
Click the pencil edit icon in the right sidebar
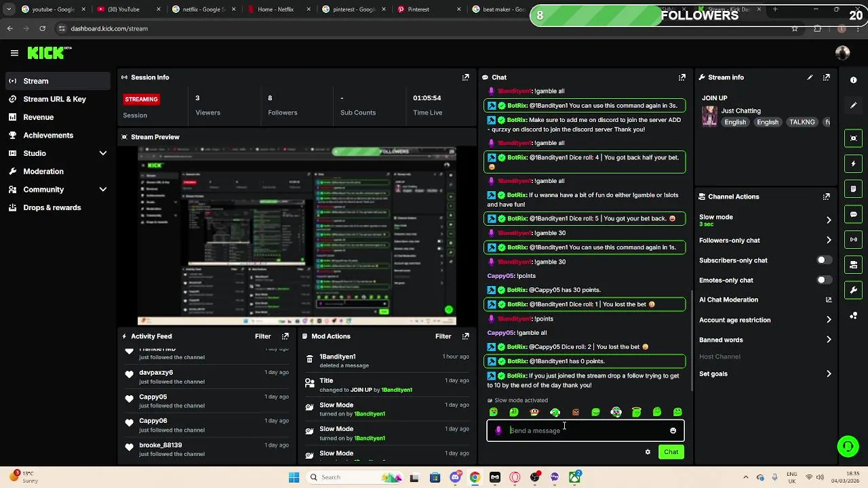[853, 105]
